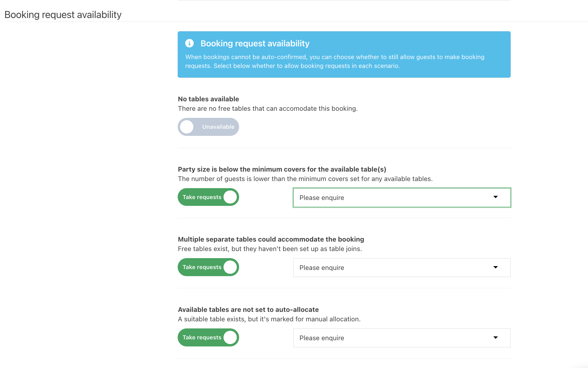
Task: Click the text about table joins
Action: 270,249
